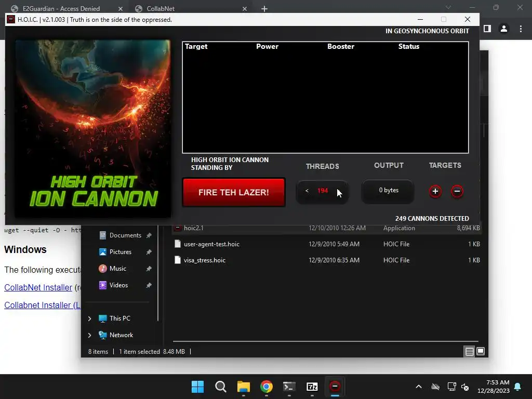Screen dimensions: 532x399
Task: Click the 194 threads value
Action: 323,191
